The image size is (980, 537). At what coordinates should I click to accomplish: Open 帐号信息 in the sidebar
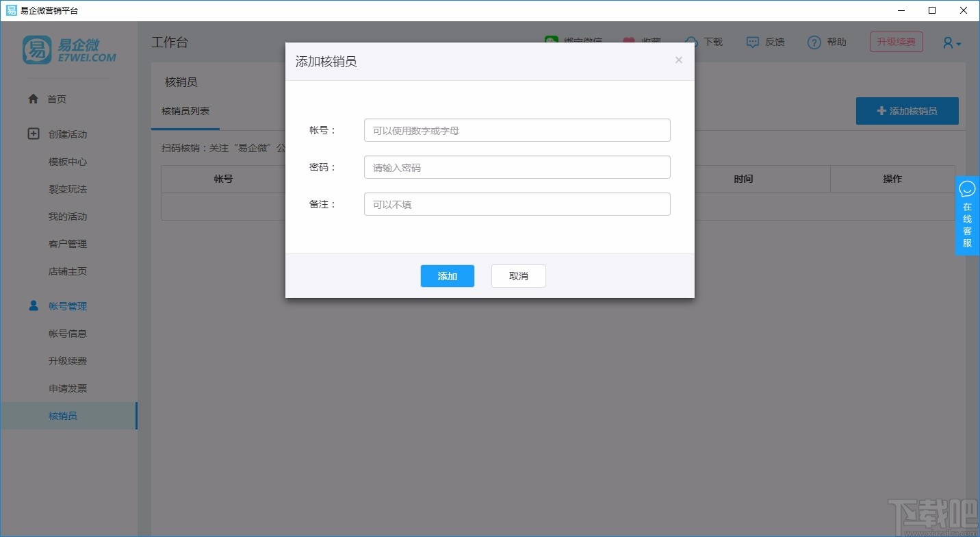click(68, 334)
